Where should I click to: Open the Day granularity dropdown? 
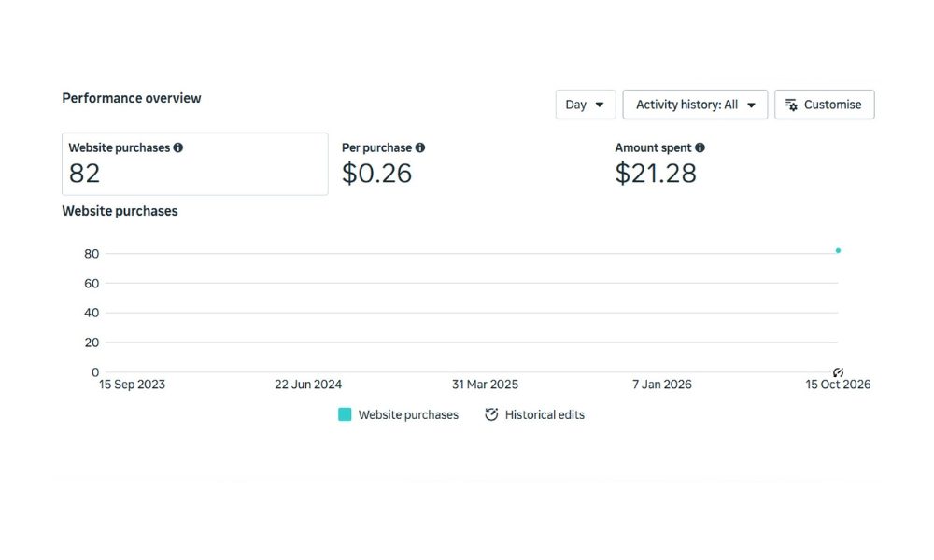click(x=586, y=105)
